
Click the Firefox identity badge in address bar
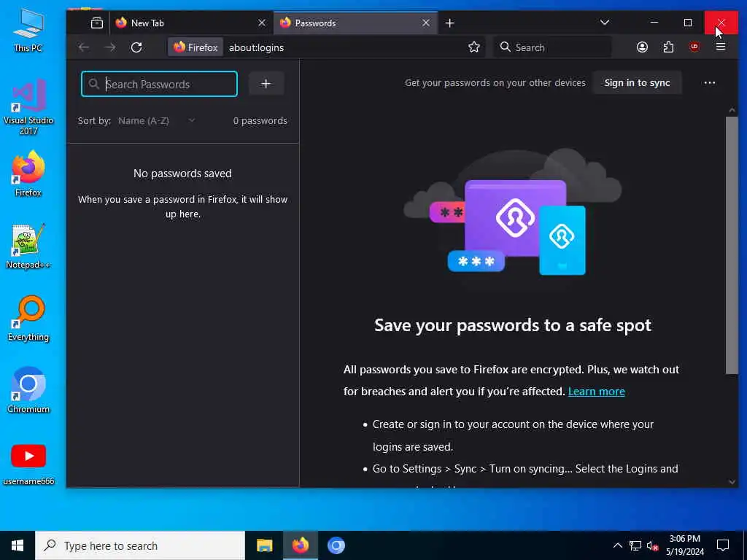point(196,47)
